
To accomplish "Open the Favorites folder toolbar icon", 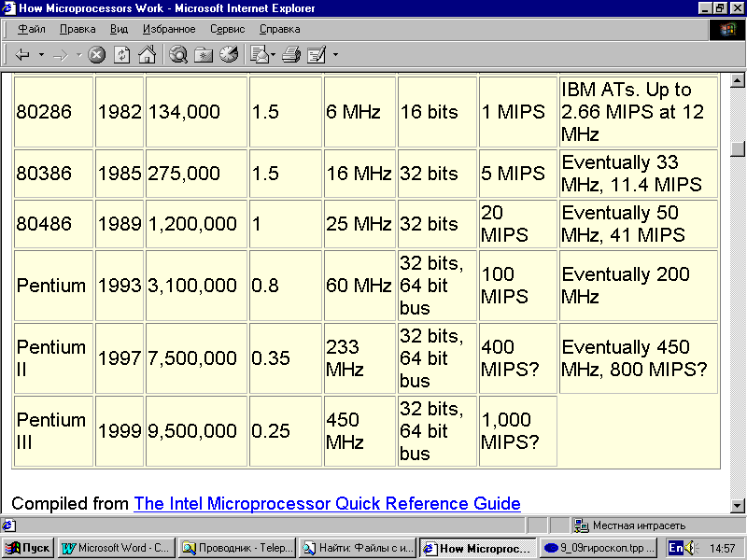I will 204,55.
